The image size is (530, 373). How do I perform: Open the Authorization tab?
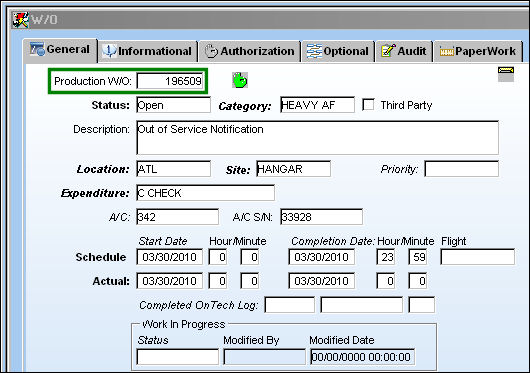click(249, 51)
